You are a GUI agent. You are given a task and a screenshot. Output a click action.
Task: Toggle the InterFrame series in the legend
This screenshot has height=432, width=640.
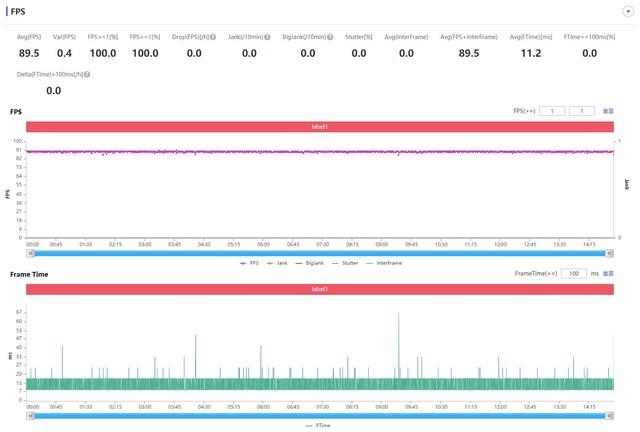click(384, 263)
